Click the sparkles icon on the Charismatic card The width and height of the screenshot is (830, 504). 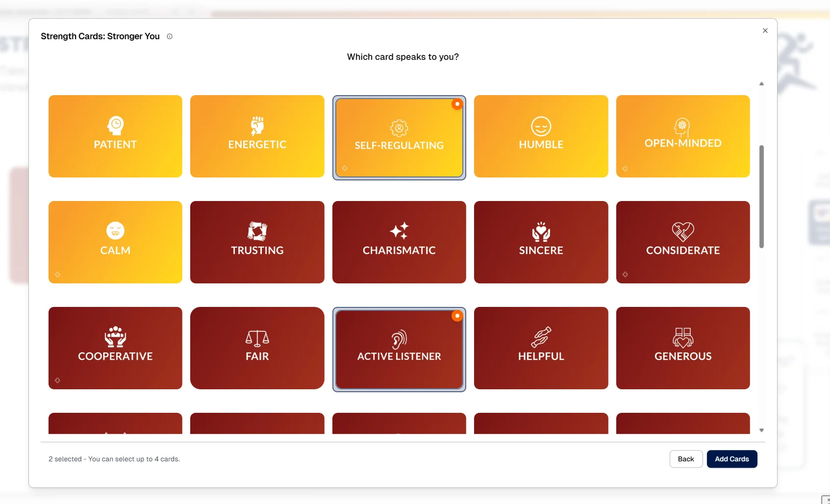click(x=399, y=231)
